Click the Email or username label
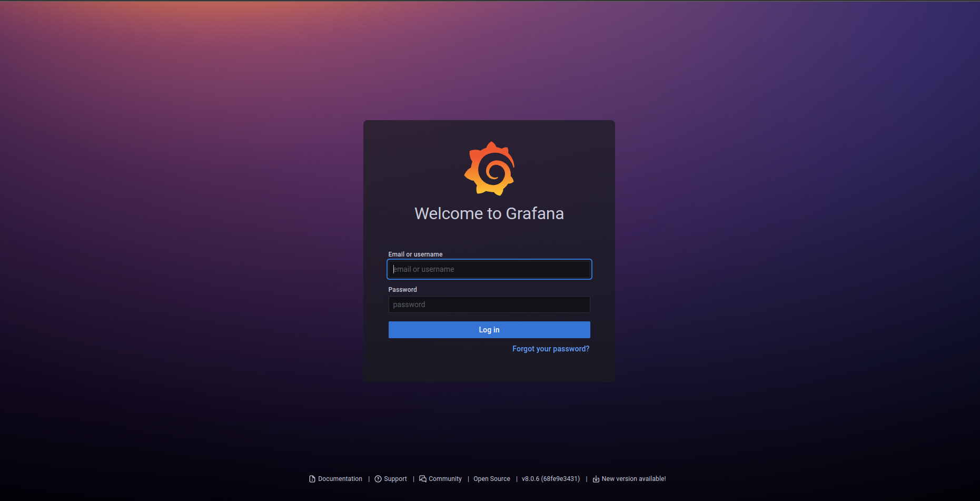Image resolution: width=980 pixels, height=501 pixels. 415,254
